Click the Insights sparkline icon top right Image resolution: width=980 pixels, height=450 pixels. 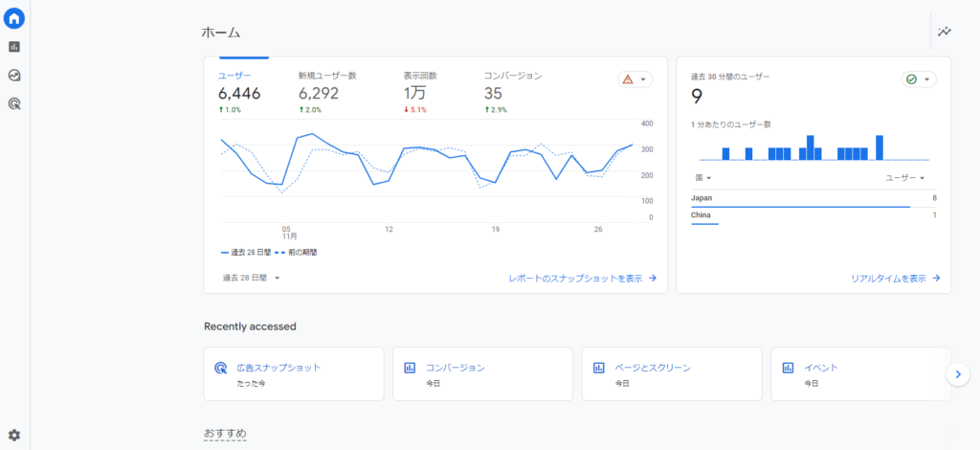tap(945, 32)
